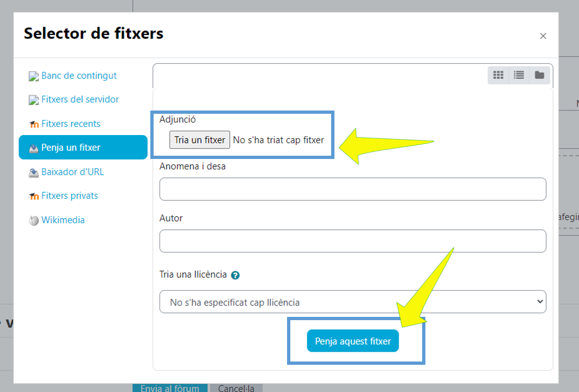This screenshot has width=579, height=392.
Task: Open the Fitxers privats repository
Action: click(70, 195)
